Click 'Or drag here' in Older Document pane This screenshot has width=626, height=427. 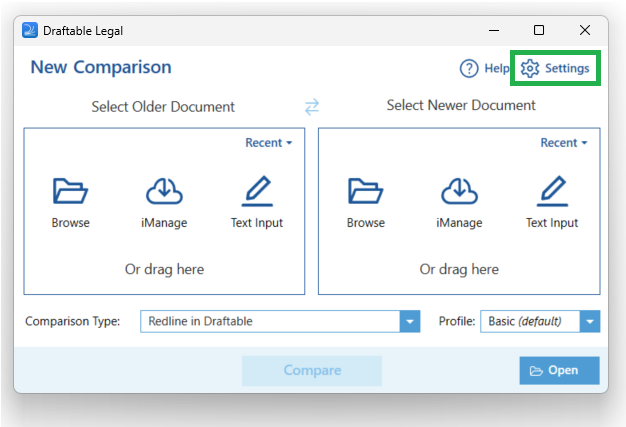(164, 270)
